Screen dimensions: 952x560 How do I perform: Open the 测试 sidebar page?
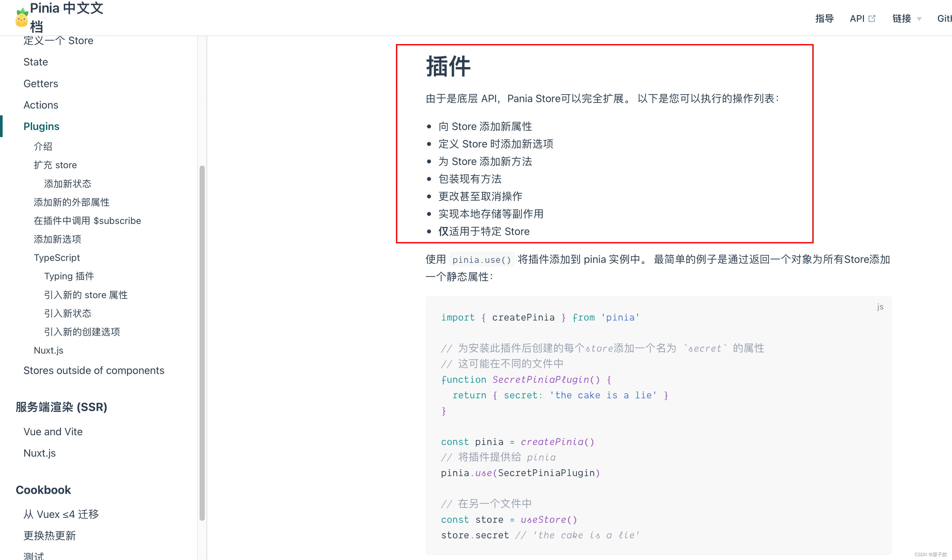pyautogui.click(x=34, y=555)
